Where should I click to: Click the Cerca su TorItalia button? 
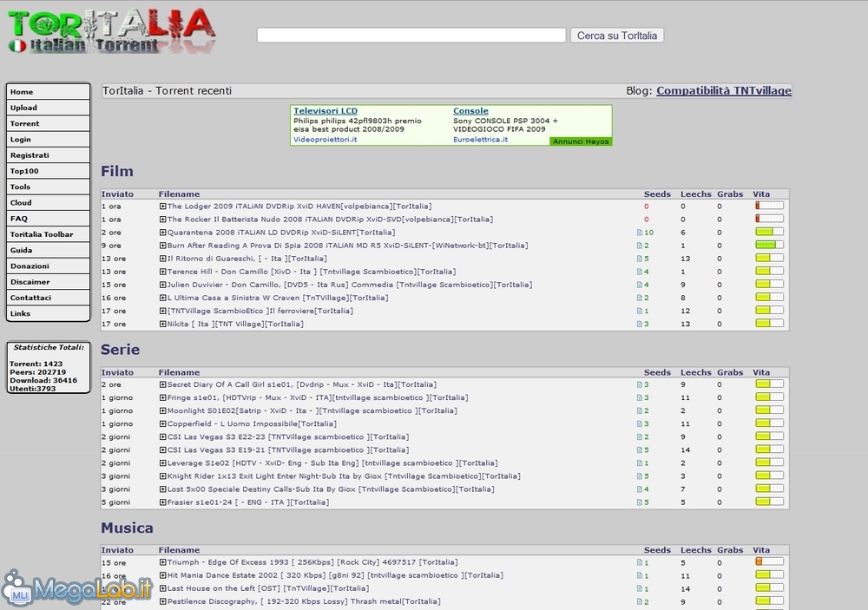tap(616, 36)
